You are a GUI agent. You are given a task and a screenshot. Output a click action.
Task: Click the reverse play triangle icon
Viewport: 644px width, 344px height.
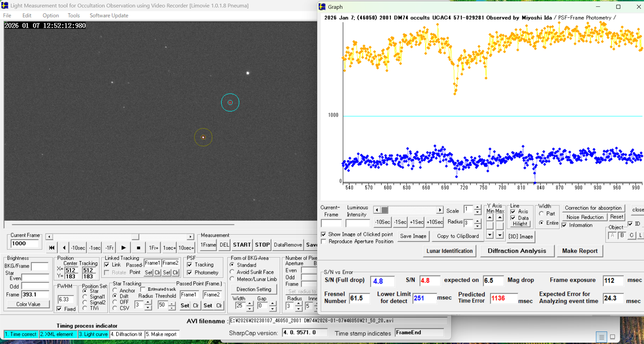64,248
